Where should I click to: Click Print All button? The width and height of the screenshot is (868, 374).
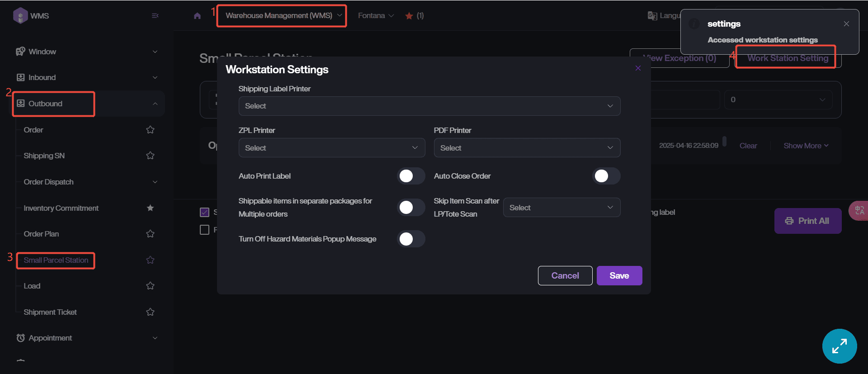(808, 221)
